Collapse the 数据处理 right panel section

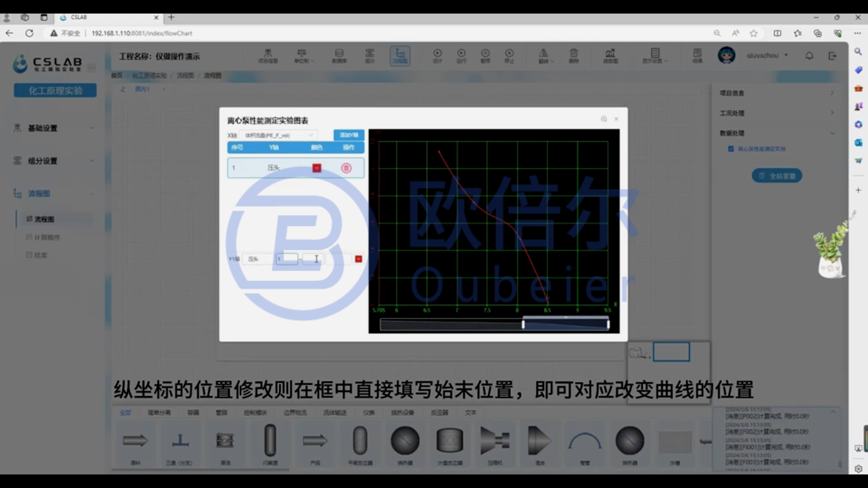pyautogui.click(x=777, y=133)
